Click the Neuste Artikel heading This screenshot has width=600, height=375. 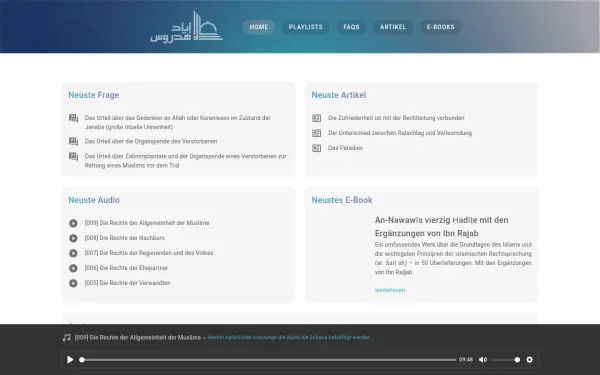339,95
